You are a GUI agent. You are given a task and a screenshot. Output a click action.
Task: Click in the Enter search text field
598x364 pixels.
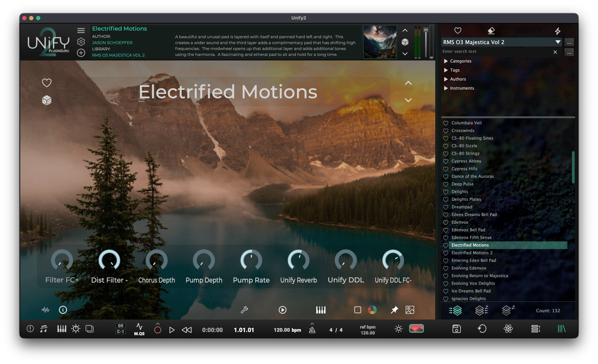pyautogui.click(x=496, y=52)
